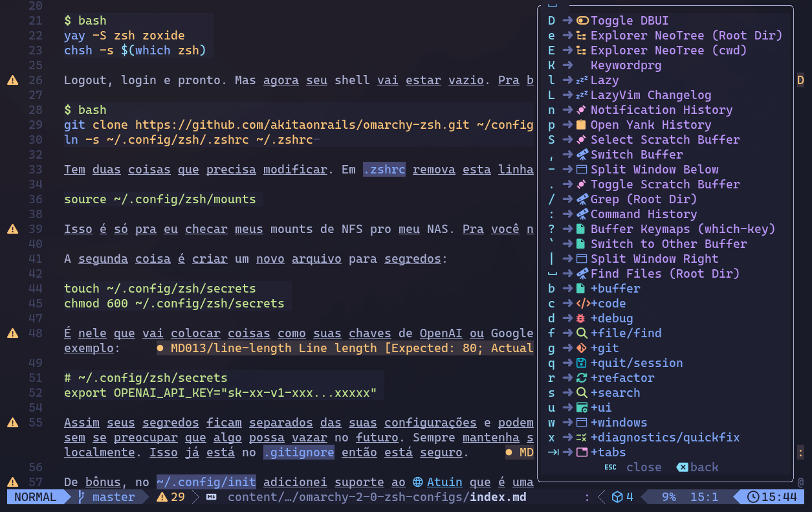Open the Atuin hyperlink in line 57
The image size is (812, 512).
pyautogui.click(x=444, y=482)
